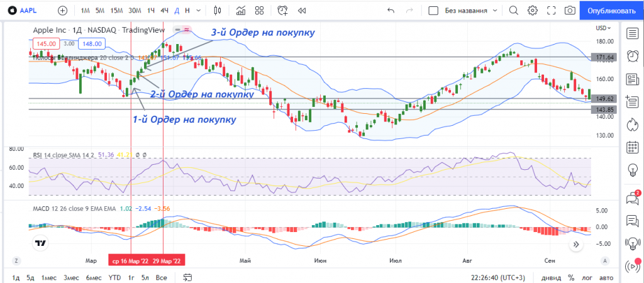
Task: Set the 3мес date range
Action: coord(72,278)
